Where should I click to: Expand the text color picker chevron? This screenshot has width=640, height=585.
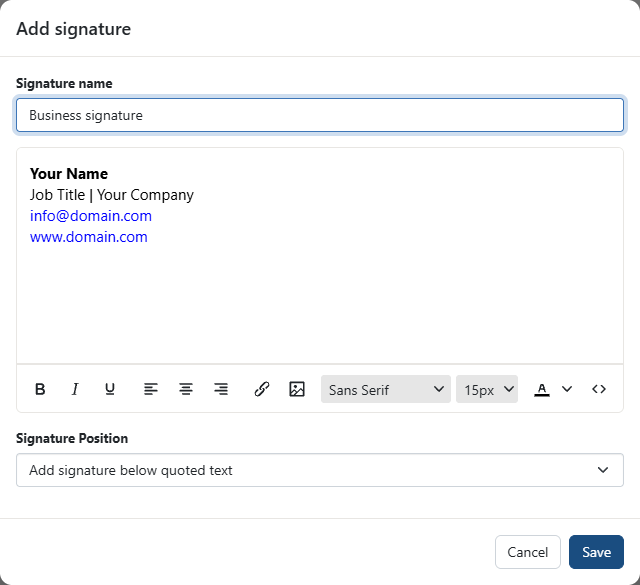pos(567,389)
